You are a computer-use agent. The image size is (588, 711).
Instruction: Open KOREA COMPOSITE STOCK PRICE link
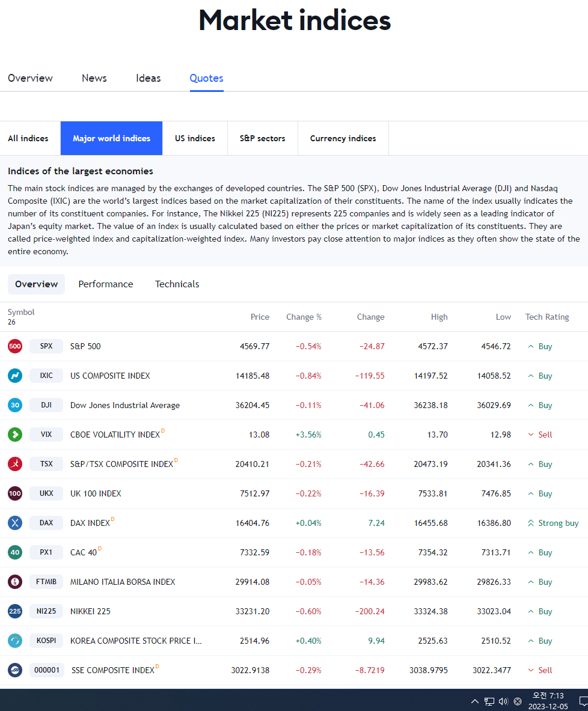tap(136, 641)
